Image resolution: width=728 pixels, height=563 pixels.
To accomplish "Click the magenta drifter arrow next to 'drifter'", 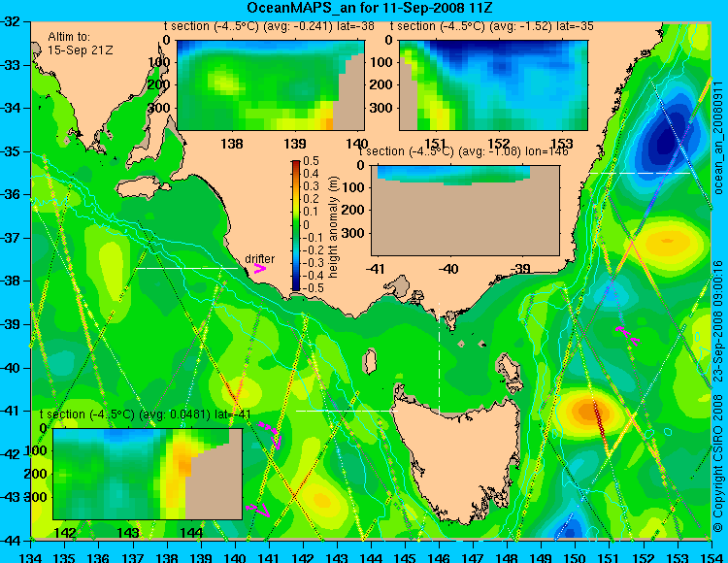I will tap(260, 268).
